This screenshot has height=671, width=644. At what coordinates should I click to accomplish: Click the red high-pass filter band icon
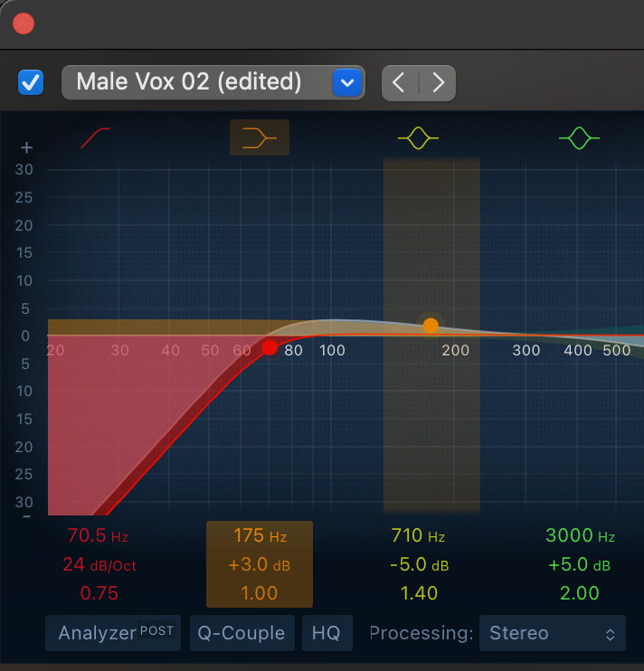tap(96, 137)
